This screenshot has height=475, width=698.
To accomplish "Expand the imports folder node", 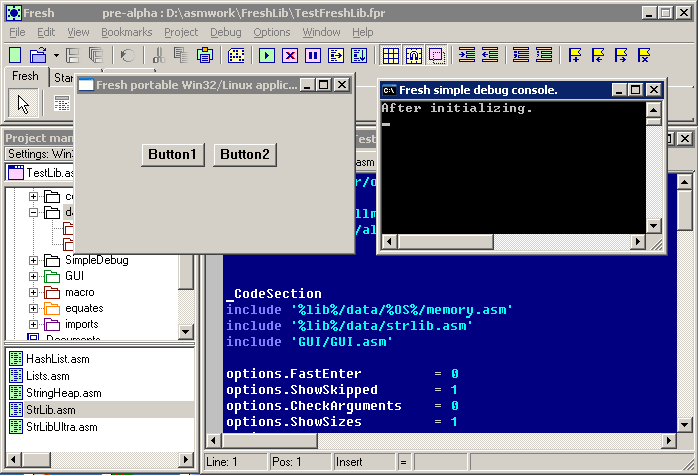I will coord(33,325).
